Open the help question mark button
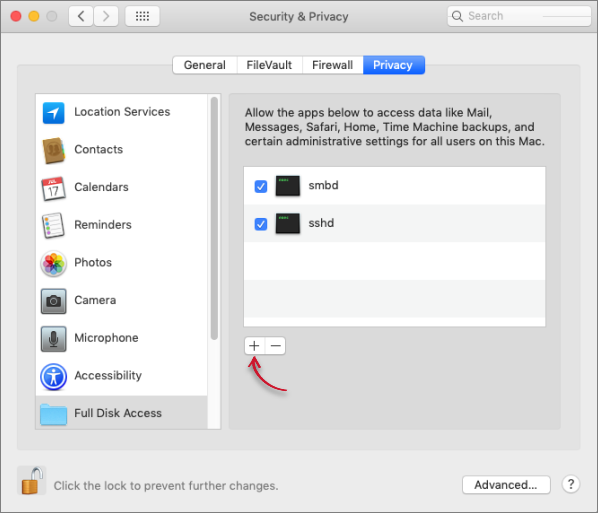The height and width of the screenshot is (513, 598). 571,484
